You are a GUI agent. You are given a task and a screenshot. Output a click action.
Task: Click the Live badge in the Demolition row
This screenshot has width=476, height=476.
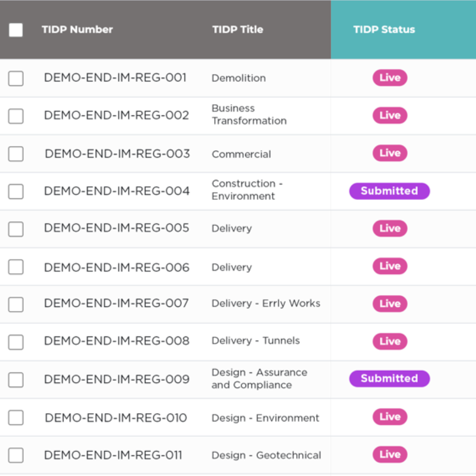click(390, 78)
